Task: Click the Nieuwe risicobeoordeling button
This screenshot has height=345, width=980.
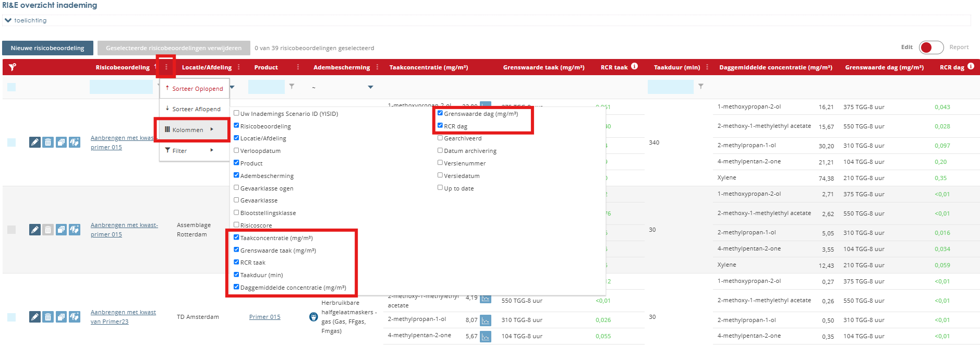Action: 47,48
